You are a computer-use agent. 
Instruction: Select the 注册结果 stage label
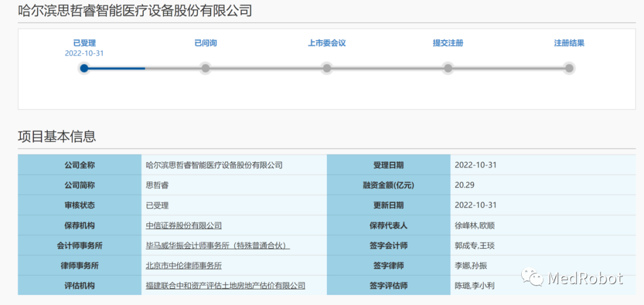[x=569, y=43]
